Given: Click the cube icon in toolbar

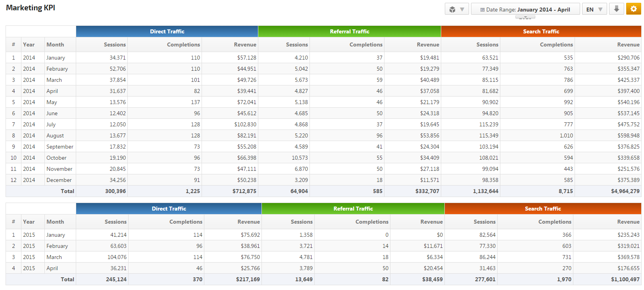Looking at the screenshot, I should pos(452,10).
